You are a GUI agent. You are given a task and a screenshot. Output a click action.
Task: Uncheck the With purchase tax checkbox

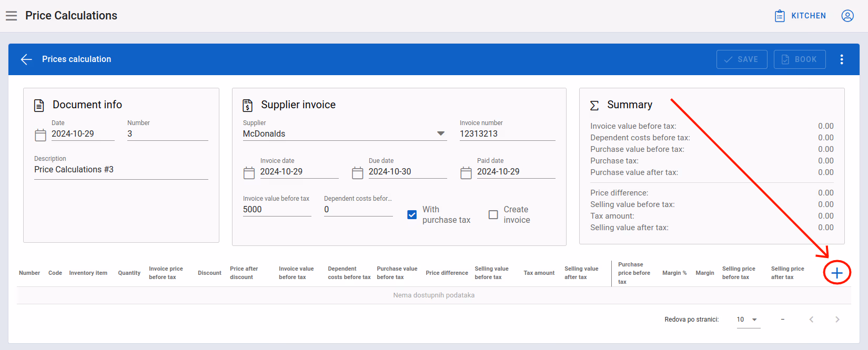click(x=412, y=214)
